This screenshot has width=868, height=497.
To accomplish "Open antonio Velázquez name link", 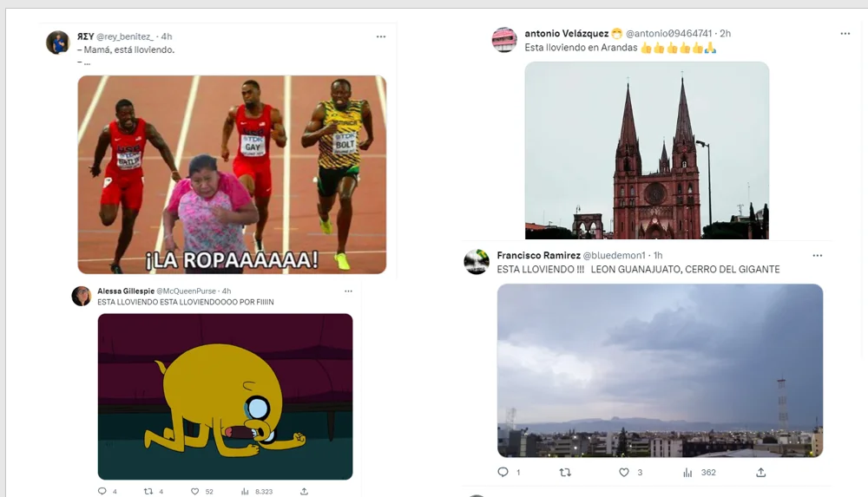I will (x=566, y=34).
